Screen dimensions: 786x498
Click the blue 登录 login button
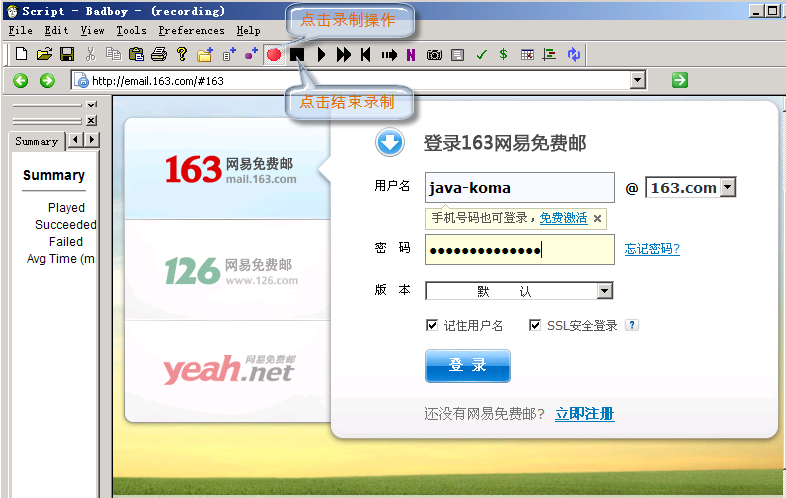coord(467,366)
